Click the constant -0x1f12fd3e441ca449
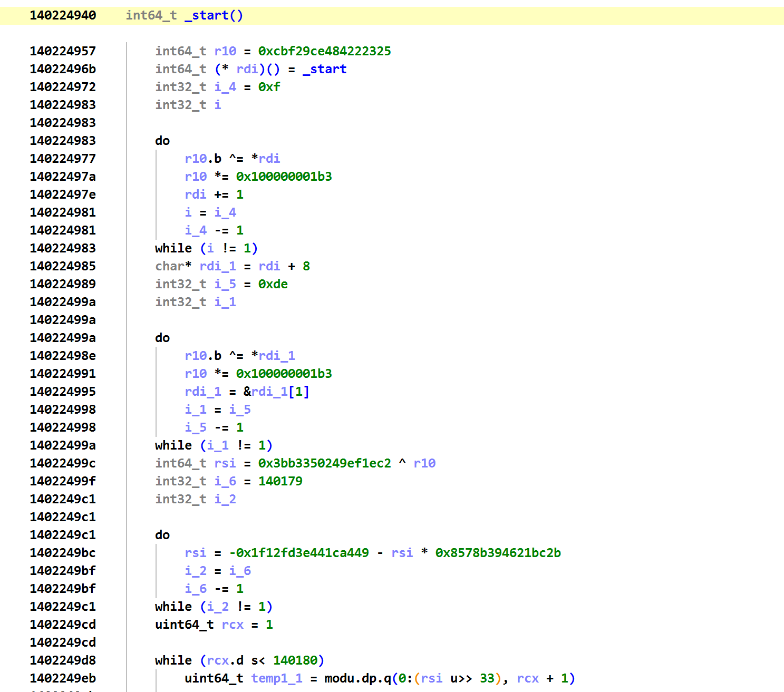This screenshot has width=784, height=692. [298, 553]
